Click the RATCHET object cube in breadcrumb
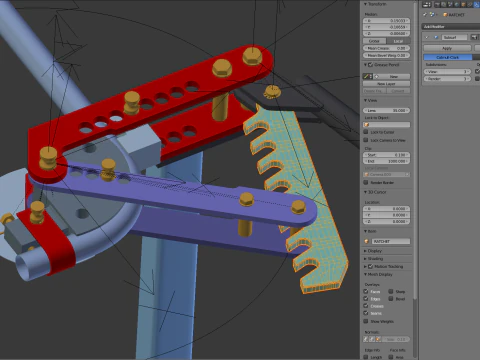Viewport: 480px width, 360px height. (x=445, y=15)
